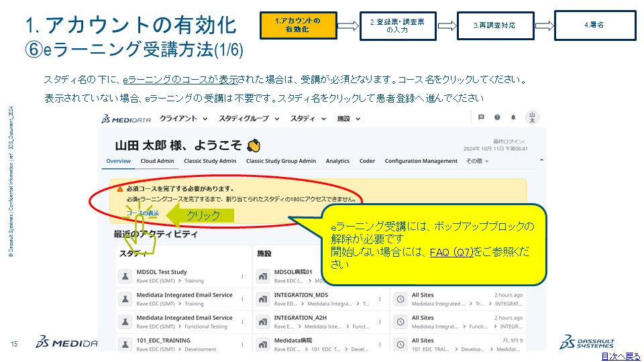644x362 pixels.
Task: Expand the スタディ dropdown menu
Action: pos(308,119)
